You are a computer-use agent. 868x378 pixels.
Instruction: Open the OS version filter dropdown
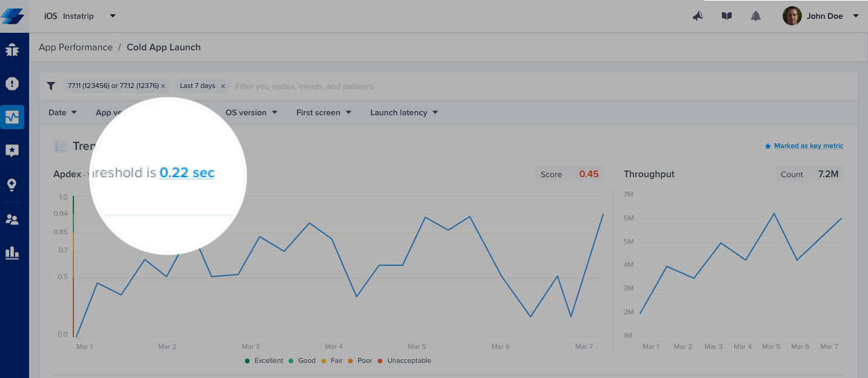tap(251, 112)
